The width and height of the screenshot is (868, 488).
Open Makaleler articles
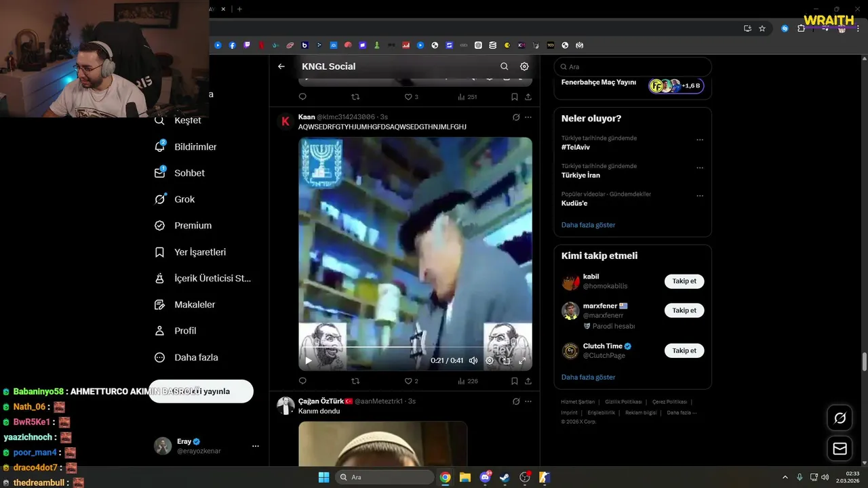point(184,305)
